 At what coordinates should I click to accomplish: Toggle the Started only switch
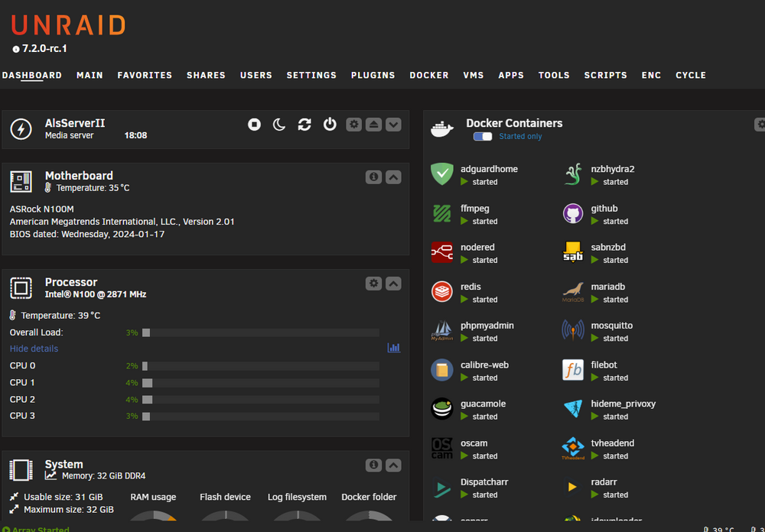click(x=483, y=137)
